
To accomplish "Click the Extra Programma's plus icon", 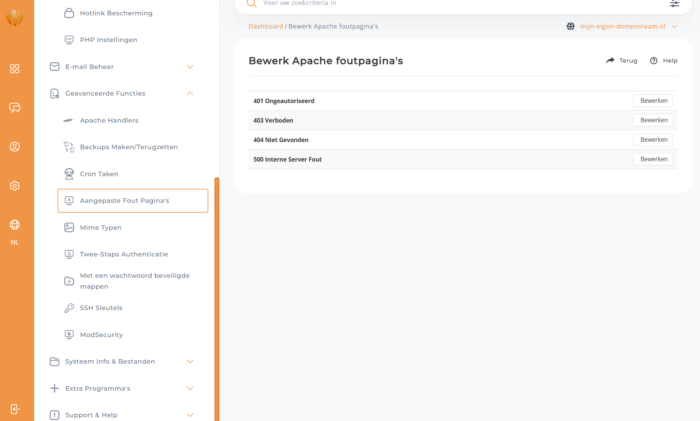I will pyautogui.click(x=54, y=388).
